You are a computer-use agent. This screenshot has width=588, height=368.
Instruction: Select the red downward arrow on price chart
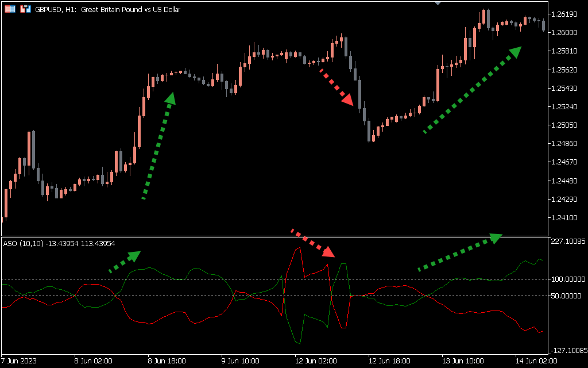pos(337,88)
